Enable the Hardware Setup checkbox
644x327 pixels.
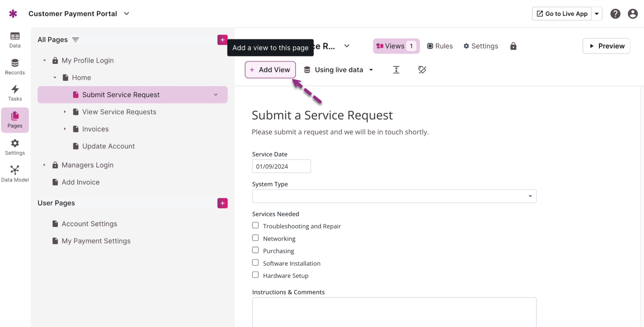[255, 275]
